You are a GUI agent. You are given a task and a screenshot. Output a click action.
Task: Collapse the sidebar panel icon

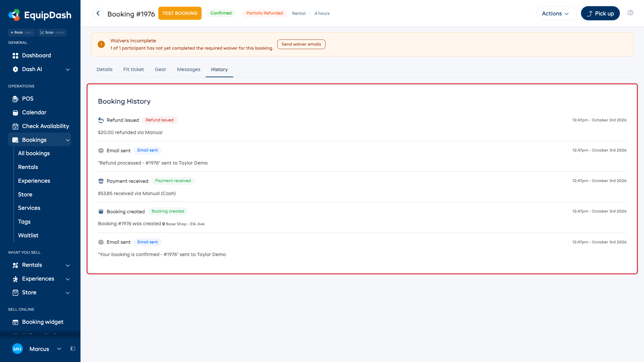coord(73,349)
